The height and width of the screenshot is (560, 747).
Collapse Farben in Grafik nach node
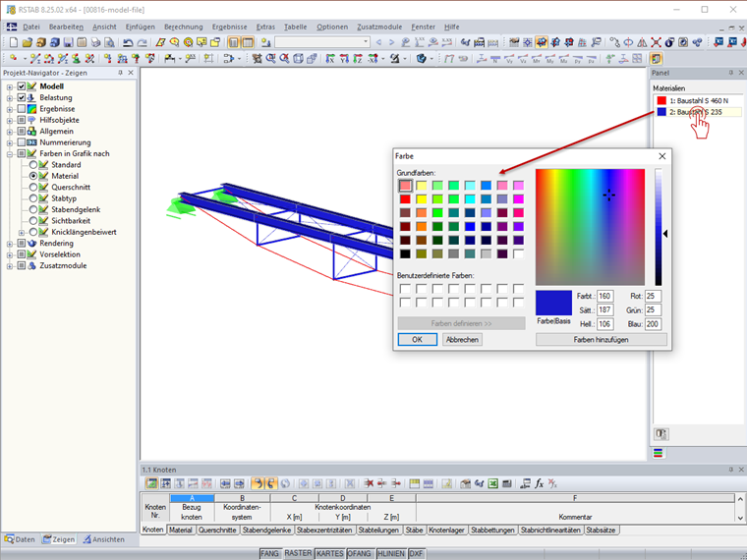[x=10, y=154]
